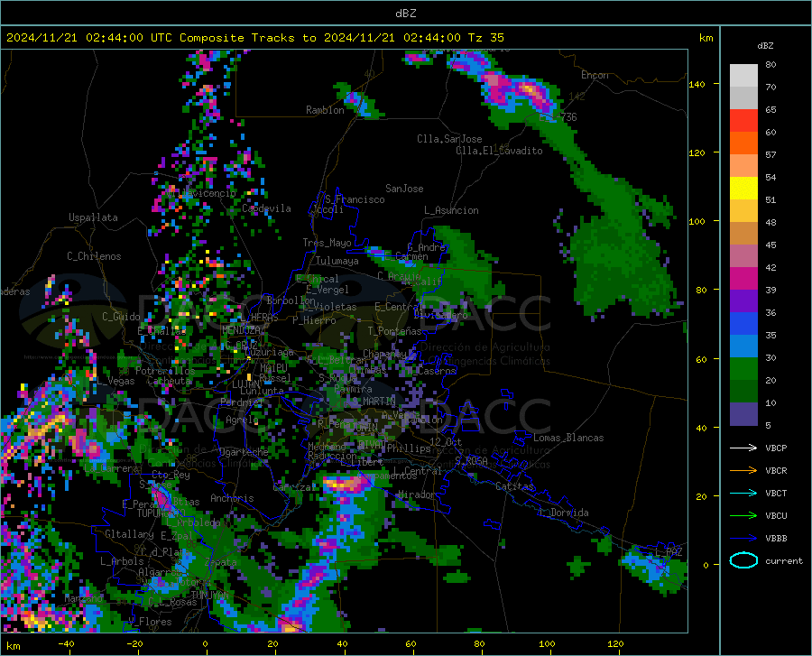Select the yellow 51 dBZ color swatch
This screenshot has height=656, width=812.
(743, 189)
